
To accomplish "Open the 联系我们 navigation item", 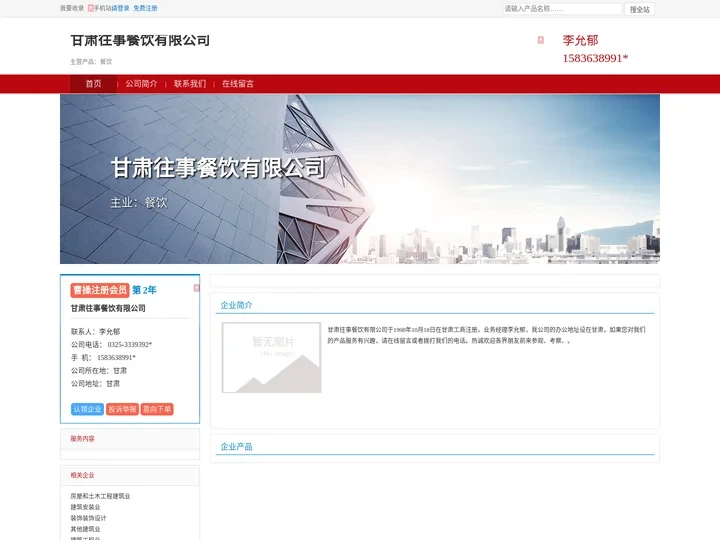I will pyautogui.click(x=190, y=84).
